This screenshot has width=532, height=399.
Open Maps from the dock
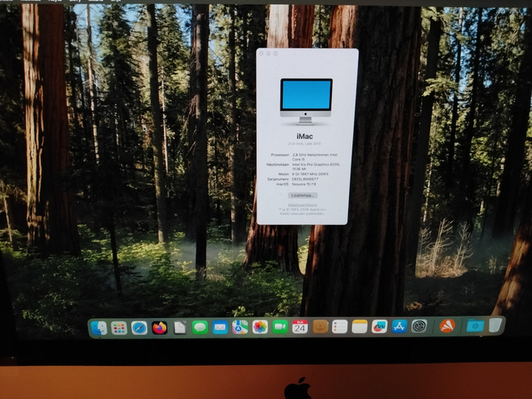point(240,327)
